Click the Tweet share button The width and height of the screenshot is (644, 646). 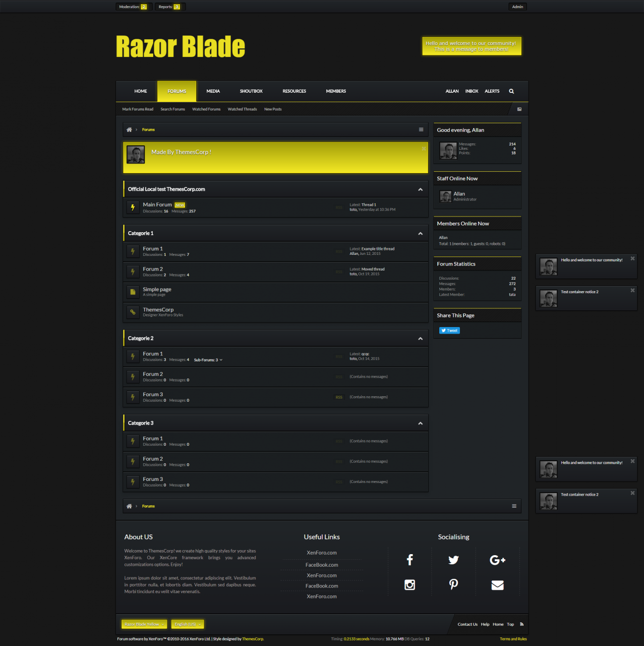point(449,331)
